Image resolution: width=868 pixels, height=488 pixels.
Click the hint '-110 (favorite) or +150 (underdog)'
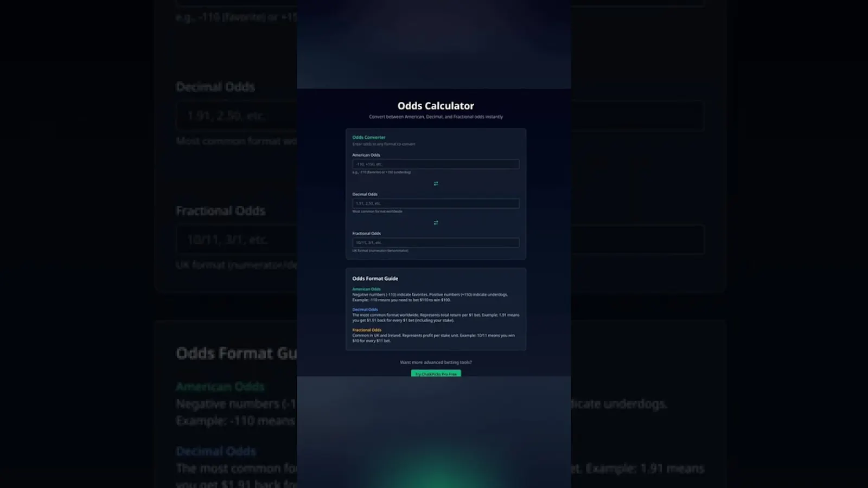381,172
